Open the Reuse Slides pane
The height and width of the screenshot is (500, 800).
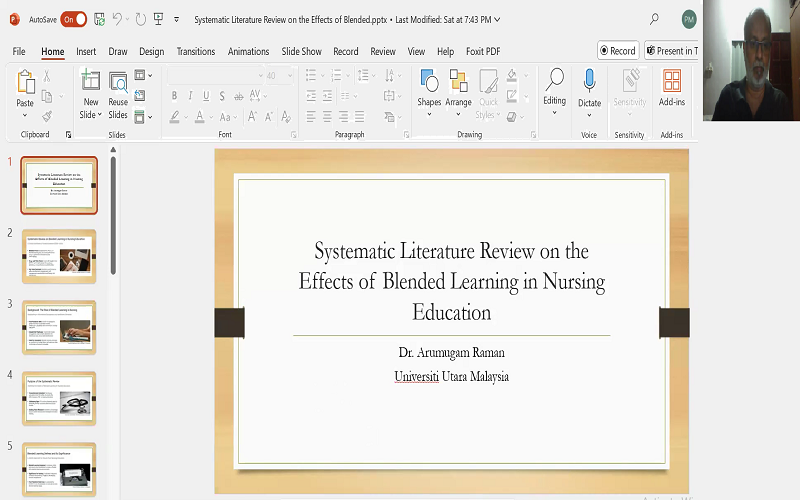pos(118,81)
